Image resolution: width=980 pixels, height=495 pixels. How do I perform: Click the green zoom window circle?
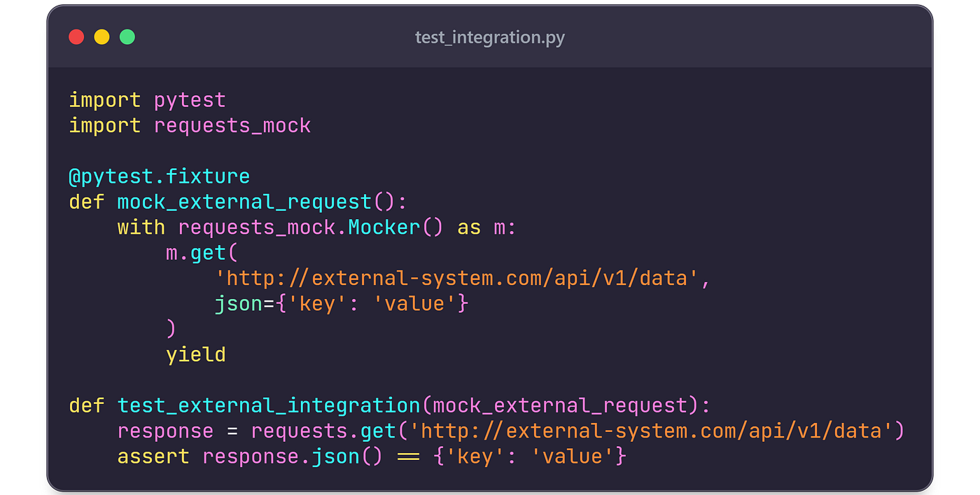click(x=126, y=37)
